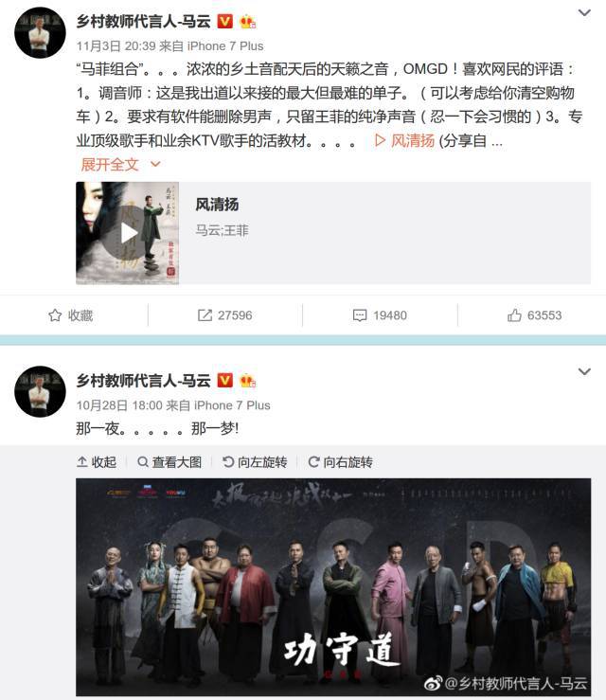
Task: Click 查看大图 to view the large image
Action: (169, 462)
